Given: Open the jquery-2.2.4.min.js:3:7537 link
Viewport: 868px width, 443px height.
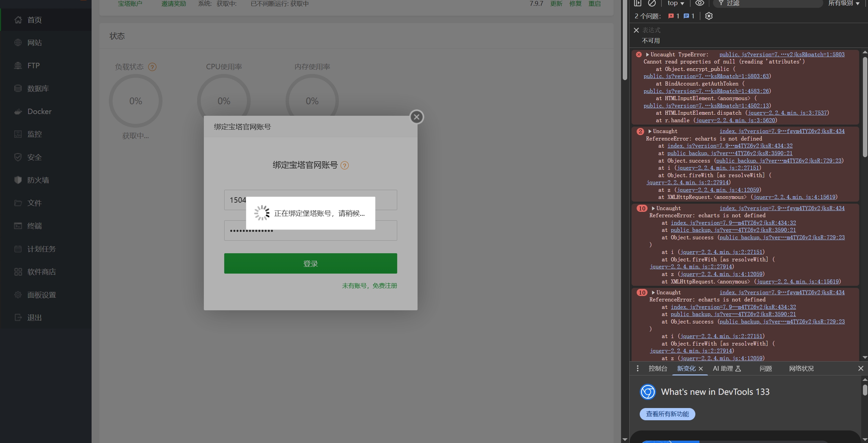Looking at the screenshot, I should 787,113.
